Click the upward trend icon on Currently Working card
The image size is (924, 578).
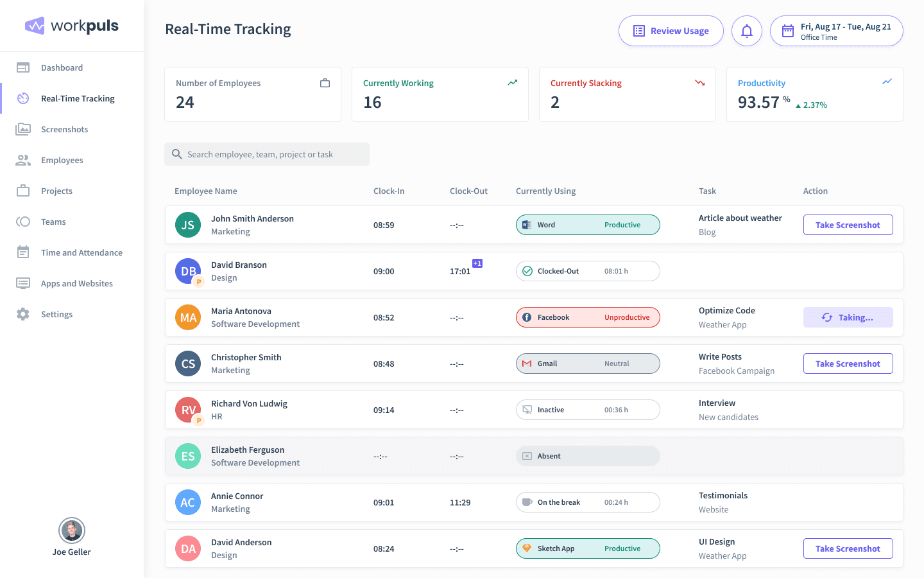pyautogui.click(x=512, y=82)
